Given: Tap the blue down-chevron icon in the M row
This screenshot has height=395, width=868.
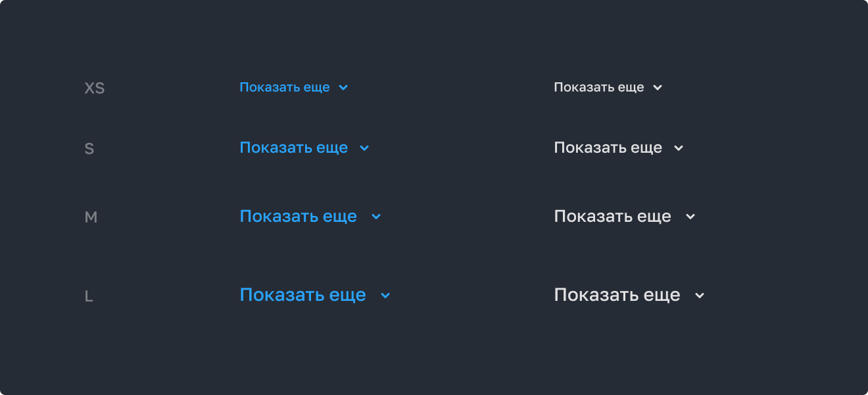Looking at the screenshot, I should 376,217.
